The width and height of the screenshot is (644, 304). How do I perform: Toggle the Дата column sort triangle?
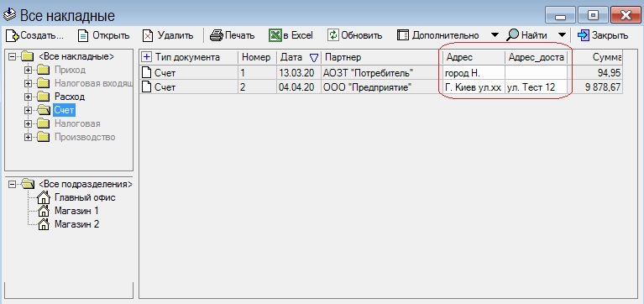[x=314, y=57]
